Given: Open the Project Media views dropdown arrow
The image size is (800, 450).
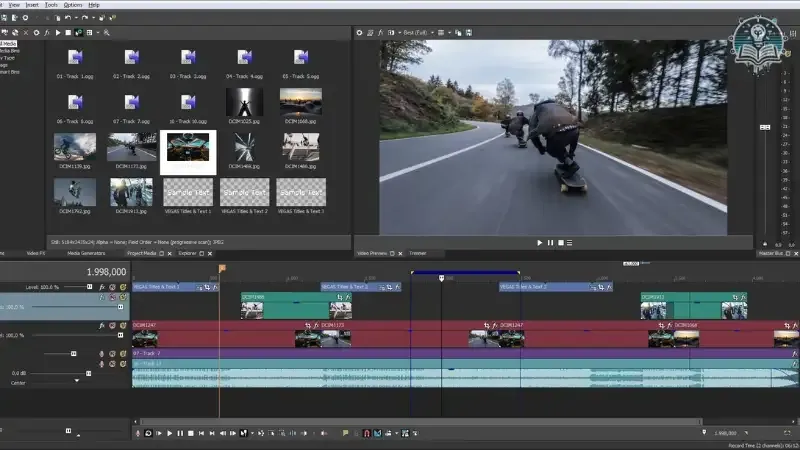Looking at the screenshot, I should (x=98, y=33).
